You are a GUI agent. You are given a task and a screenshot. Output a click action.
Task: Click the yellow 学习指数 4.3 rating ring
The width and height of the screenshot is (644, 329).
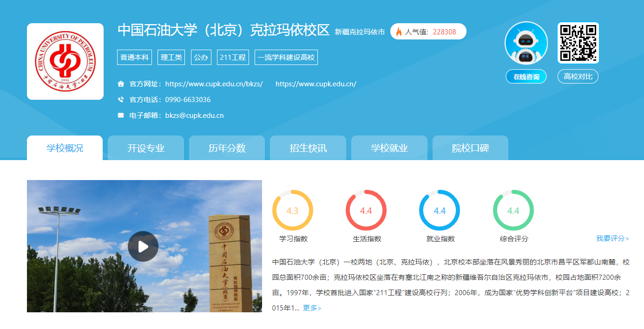292,211
